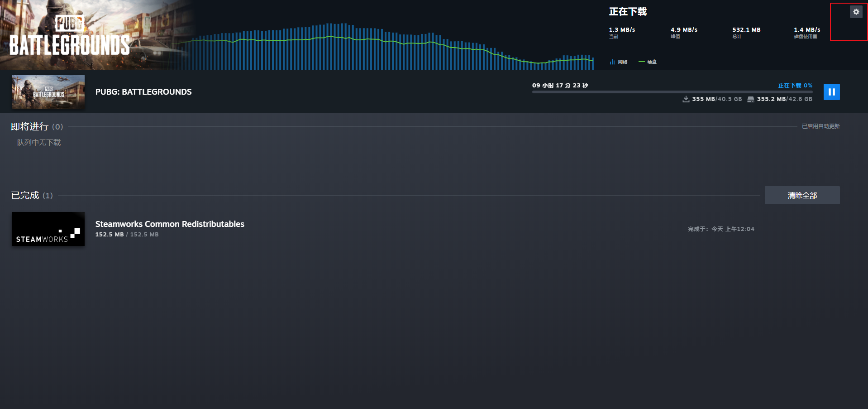Screen dimensions: 868x409
Task: Click the 355.2 MB/42.6 GB disk amount
Action: pyautogui.click(x=784, y=99)
